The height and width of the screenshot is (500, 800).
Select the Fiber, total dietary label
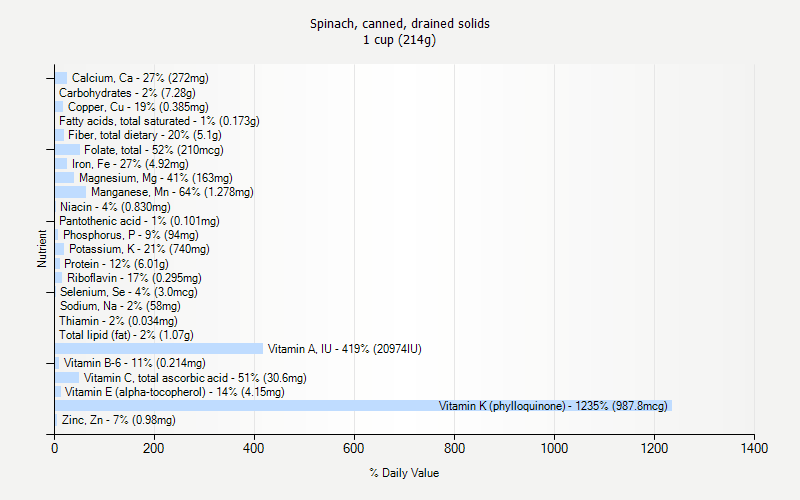click(x=144, y=135)
